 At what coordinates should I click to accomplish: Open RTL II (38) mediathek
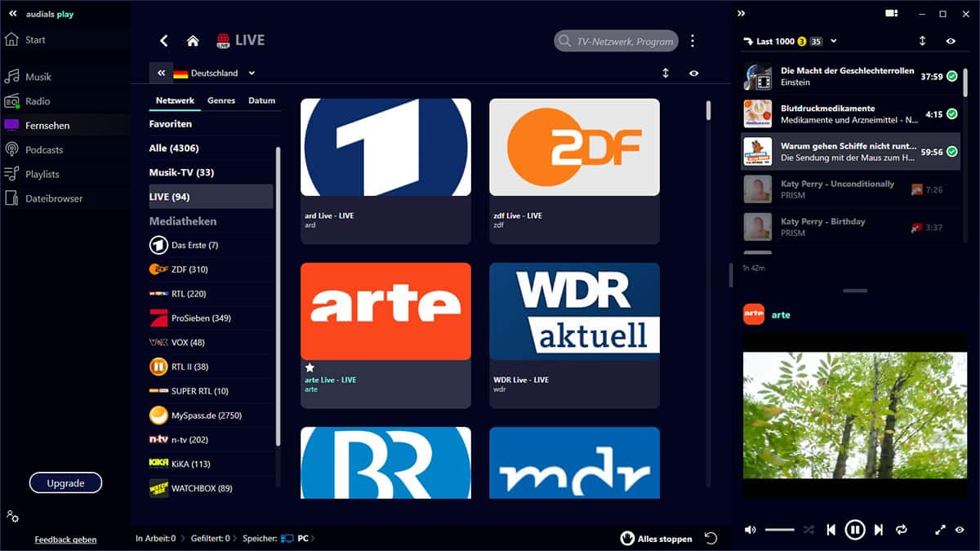211,367
